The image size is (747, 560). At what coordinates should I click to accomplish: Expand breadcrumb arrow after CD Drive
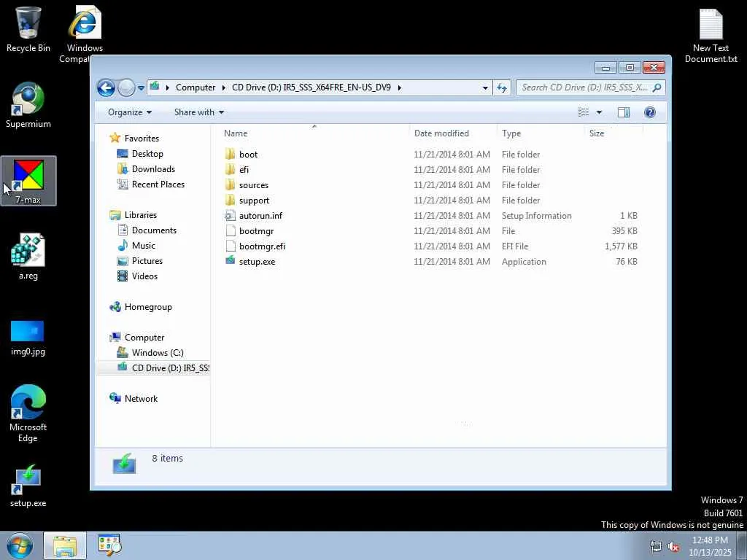(399, 87)
